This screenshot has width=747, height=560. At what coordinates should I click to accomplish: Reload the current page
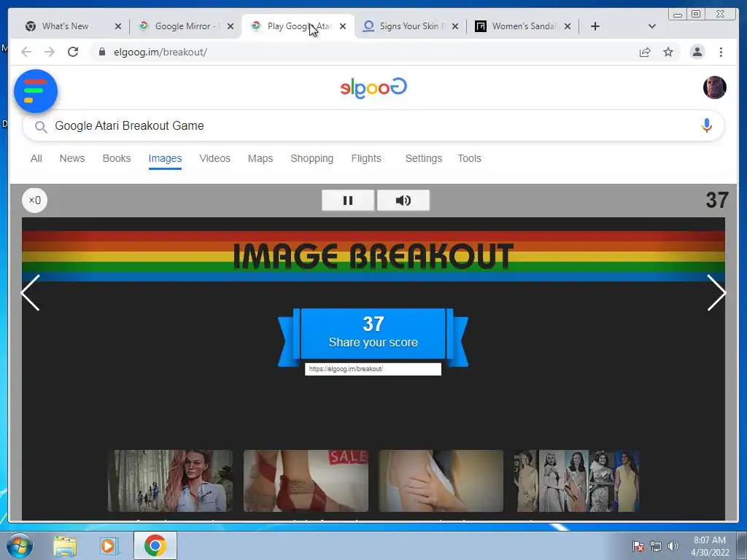click(x=73, y=52)
